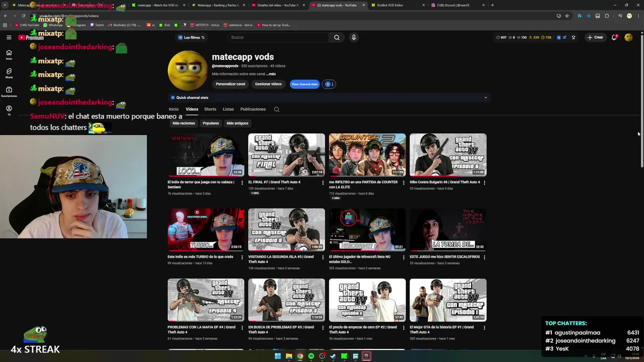This screenshot has height=362, width=644.
Task: Switch to the Shorts channel tab
Action: click(210, 109)
